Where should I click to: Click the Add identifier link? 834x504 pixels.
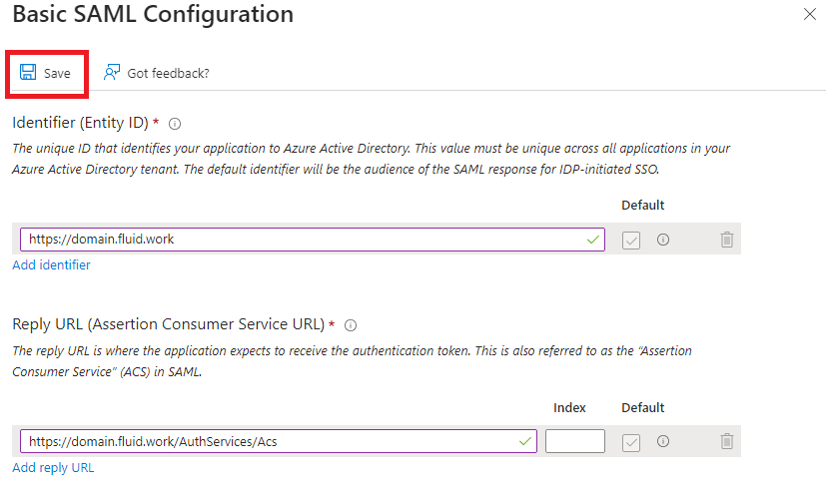coord(52,264)
